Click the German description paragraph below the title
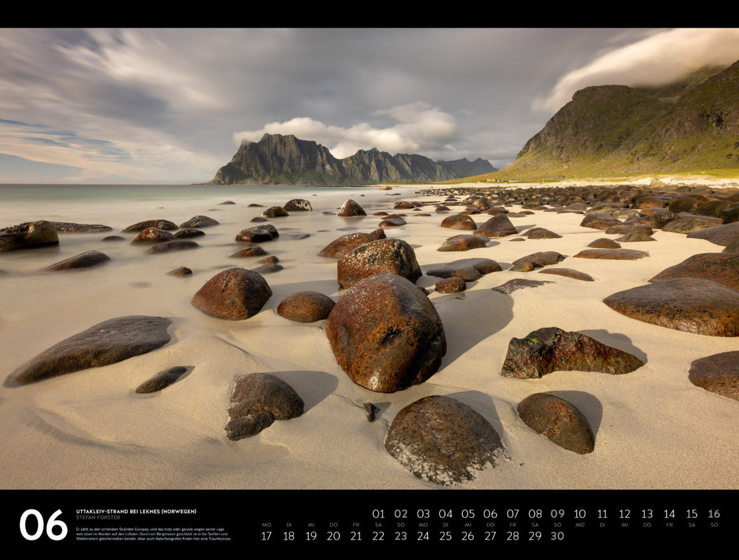The height and width of the screenshot is (560, 739). [153, 534]
